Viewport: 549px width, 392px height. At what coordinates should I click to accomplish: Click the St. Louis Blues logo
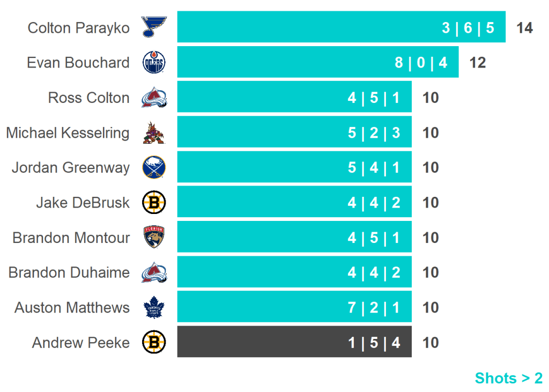[x=154, y=27]
